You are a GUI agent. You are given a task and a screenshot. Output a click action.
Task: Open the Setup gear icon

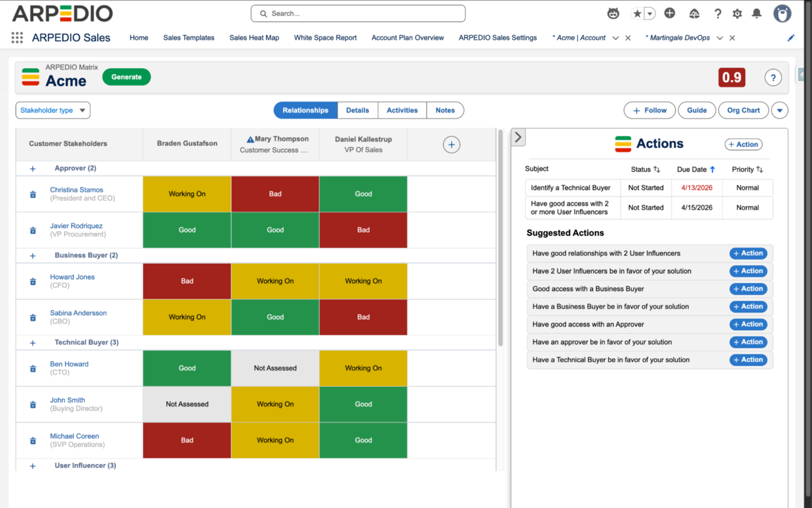[737, 14]
